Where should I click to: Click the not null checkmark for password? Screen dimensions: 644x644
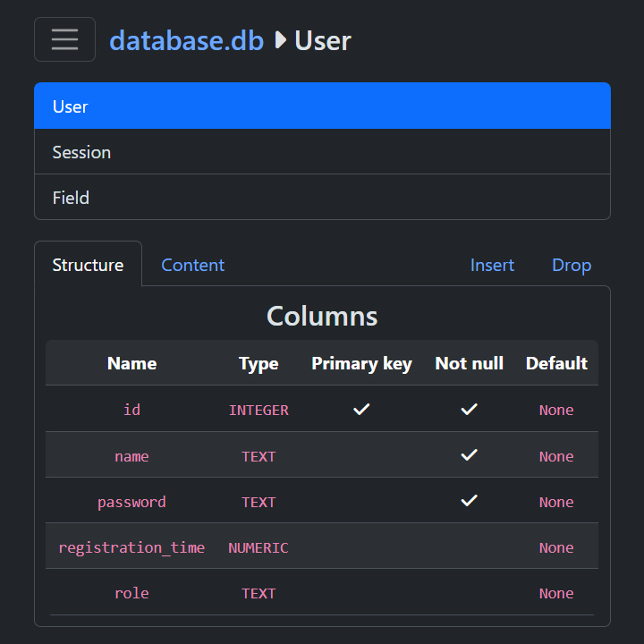[469, 500]
